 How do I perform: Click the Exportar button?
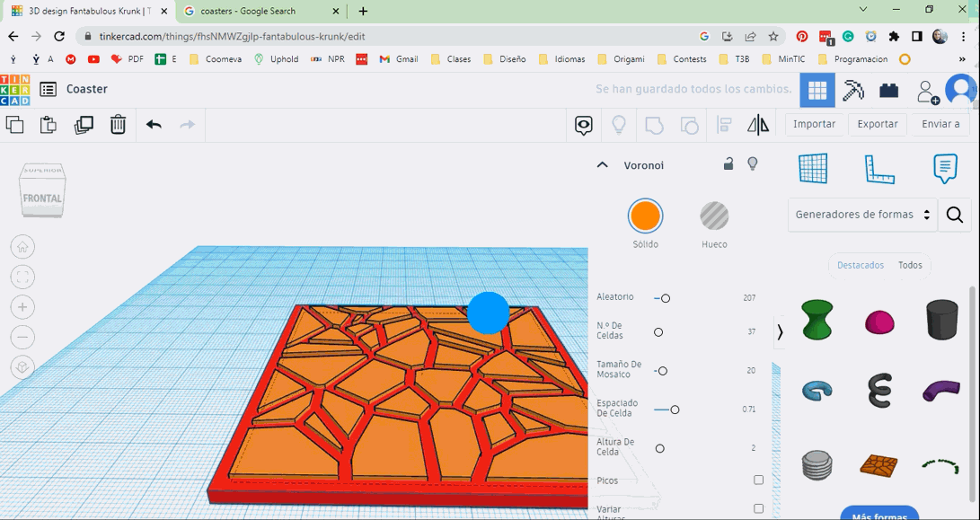(x=877, y=124)
